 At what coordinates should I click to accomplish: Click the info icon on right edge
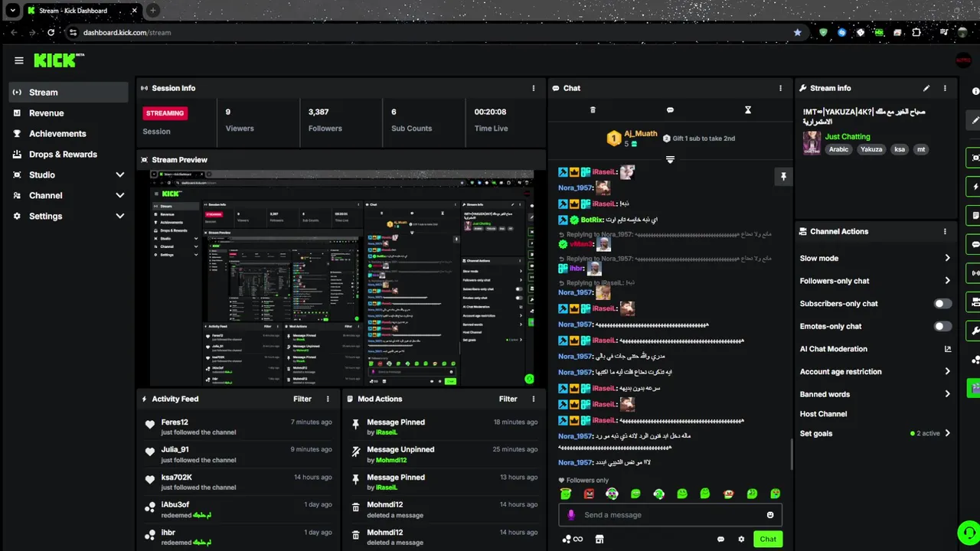point(975,91)
